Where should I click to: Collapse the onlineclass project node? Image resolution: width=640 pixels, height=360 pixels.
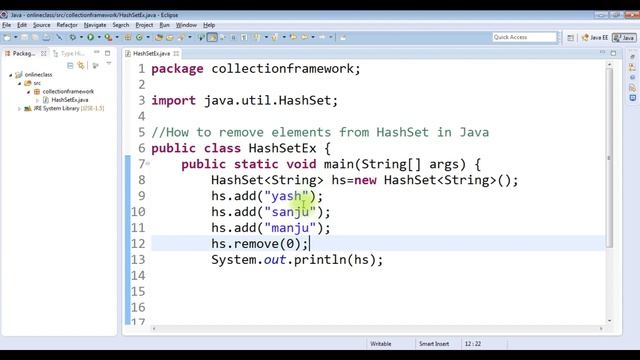[11, 75]
